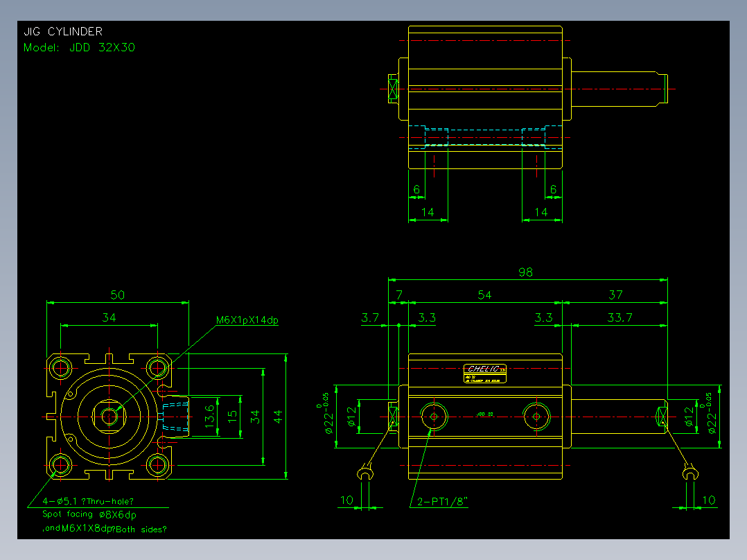Click the CHELIC nameplate on the cylinder
Screen dimensions: 747x560
coord(485,373)
